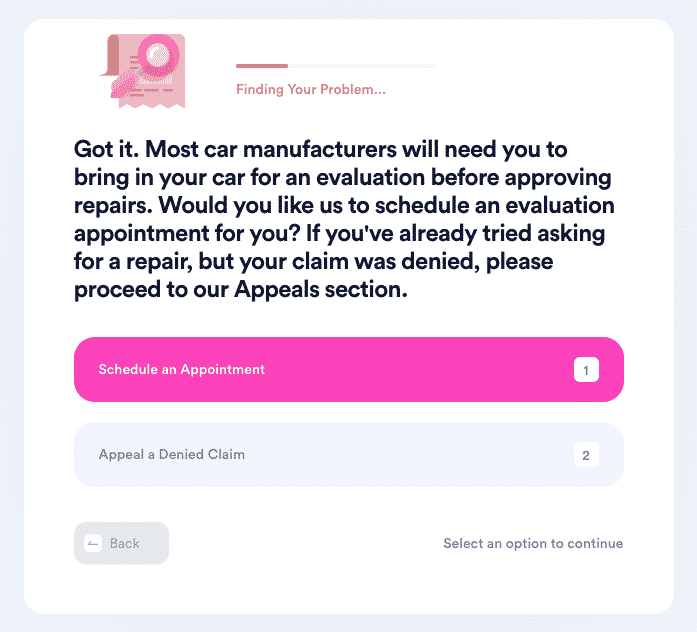The height and width of the screenshot is (632, 697).
Task: Choose Schedule an Appointment option
Action: point(348,369)
